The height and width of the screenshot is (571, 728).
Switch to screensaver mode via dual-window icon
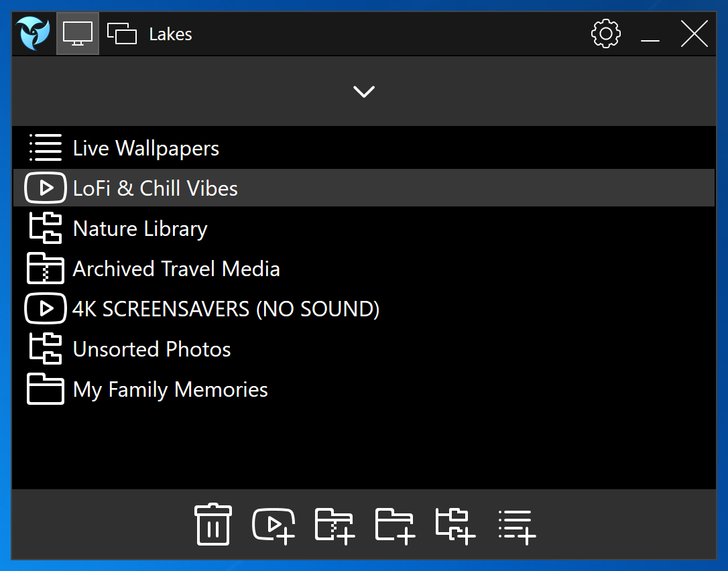[122, 33]
